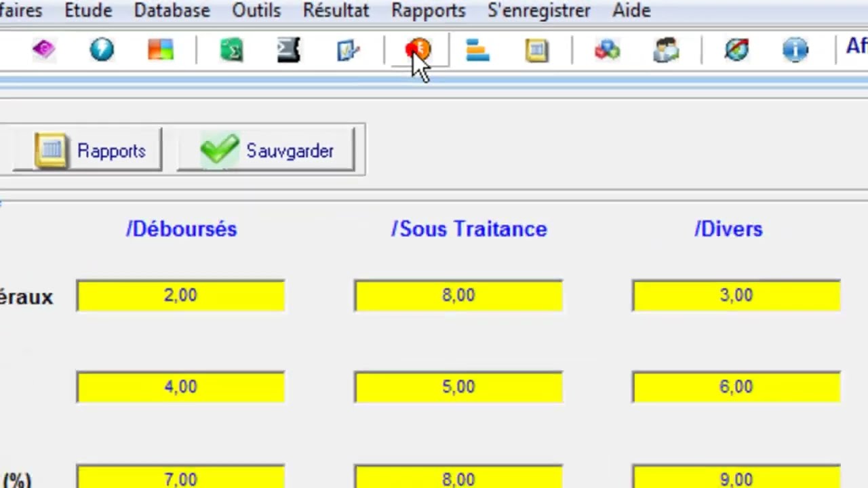Select the Divers field showing 6,00
This screenshot has height=488, width=868.
pos(736,387)
